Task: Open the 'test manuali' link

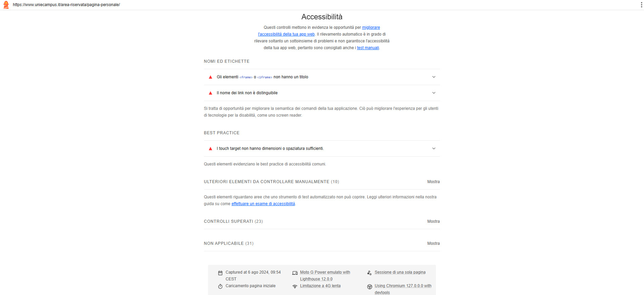Action: click(x=368, y=48)
